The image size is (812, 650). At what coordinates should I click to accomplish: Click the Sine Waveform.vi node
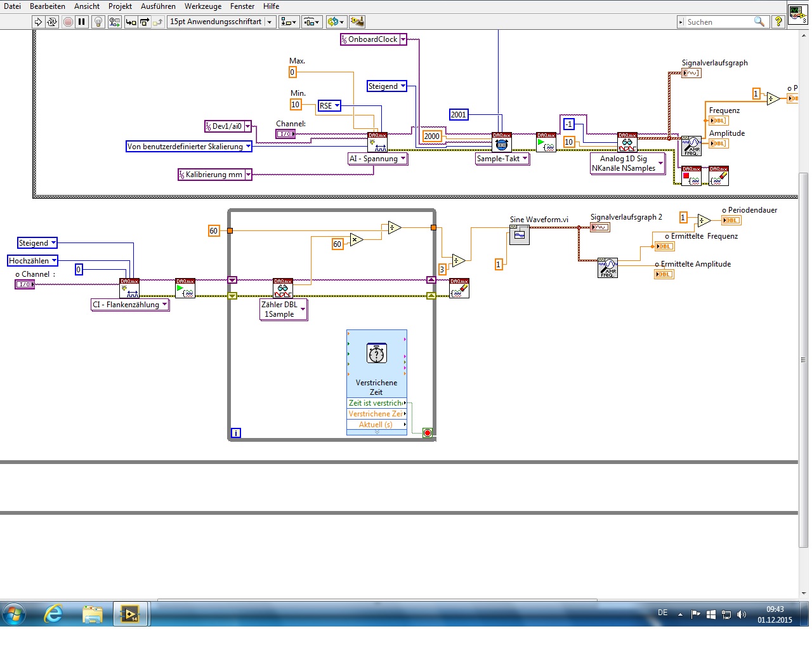[x=520, y=235]
